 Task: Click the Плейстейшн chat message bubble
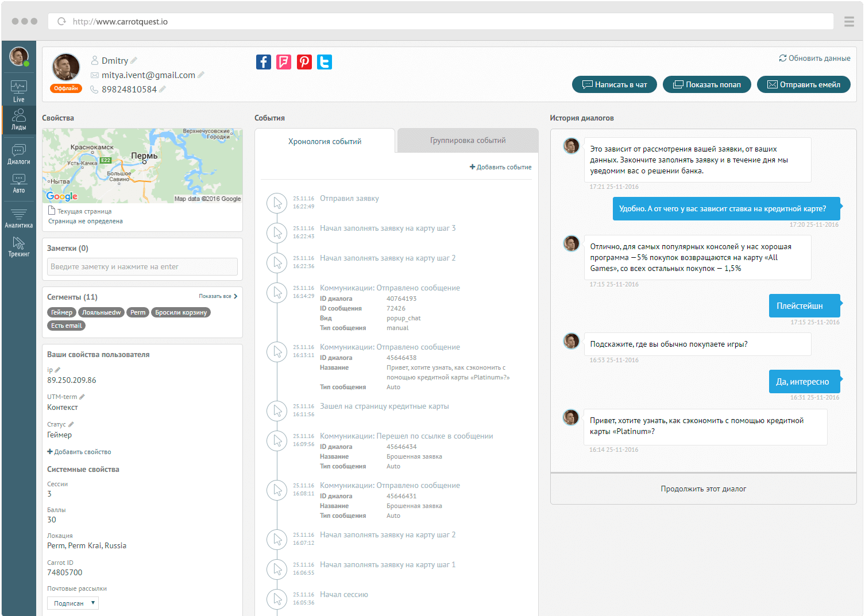coord(804,305)
